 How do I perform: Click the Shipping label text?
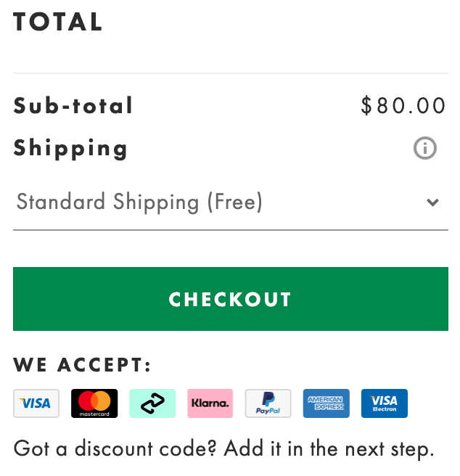coord(70,149)
